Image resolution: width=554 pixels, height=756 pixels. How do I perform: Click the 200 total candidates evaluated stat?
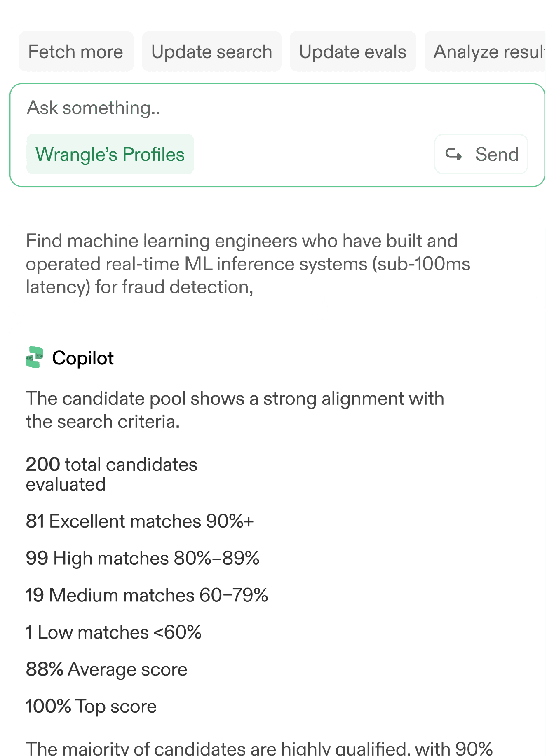[x=112, y=474]
